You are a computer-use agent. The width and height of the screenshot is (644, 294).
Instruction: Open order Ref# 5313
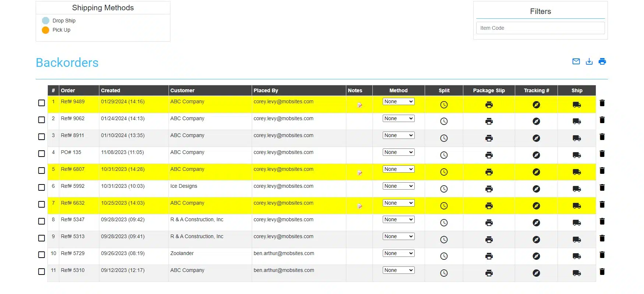(72, 236)
